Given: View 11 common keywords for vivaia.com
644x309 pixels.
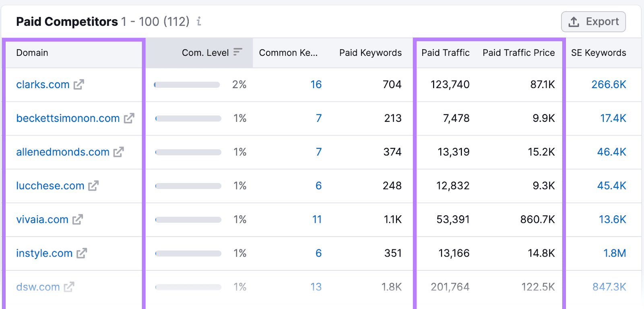Looking at the screenshot, I should (x=317, y=220).
